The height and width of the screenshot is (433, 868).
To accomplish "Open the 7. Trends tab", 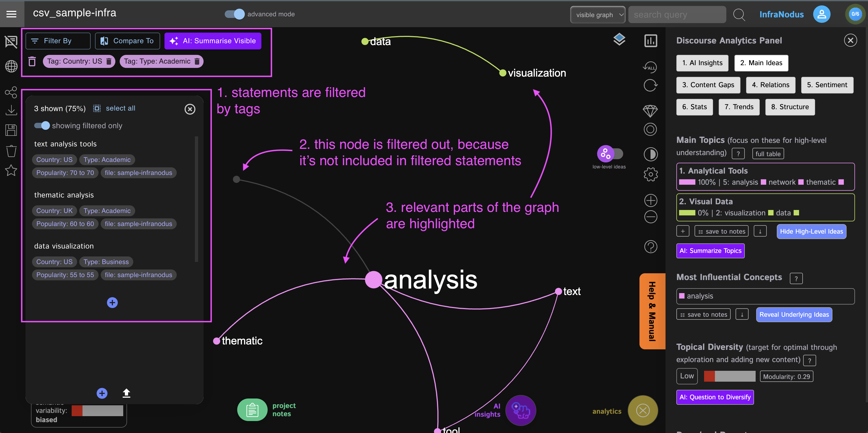I will pyautogui.click(x=739, y=107).
